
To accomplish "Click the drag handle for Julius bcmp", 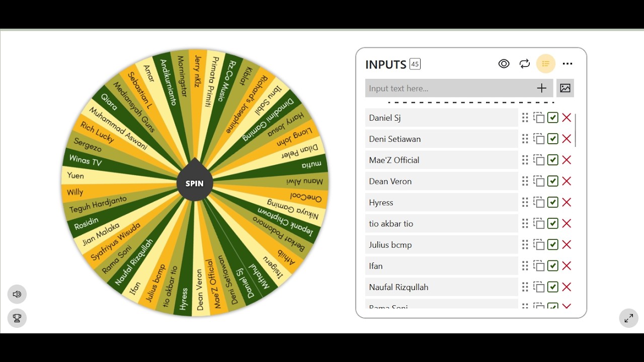I will pos(525,244).
